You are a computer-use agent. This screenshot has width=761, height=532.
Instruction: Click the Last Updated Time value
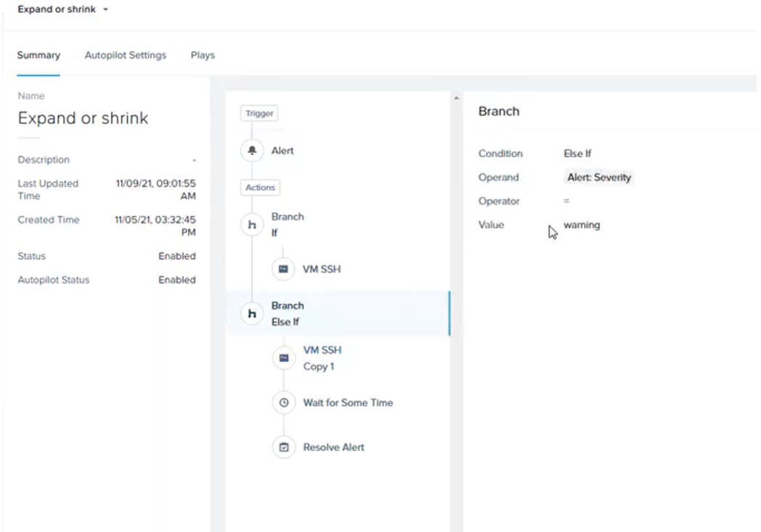(155, 190)
